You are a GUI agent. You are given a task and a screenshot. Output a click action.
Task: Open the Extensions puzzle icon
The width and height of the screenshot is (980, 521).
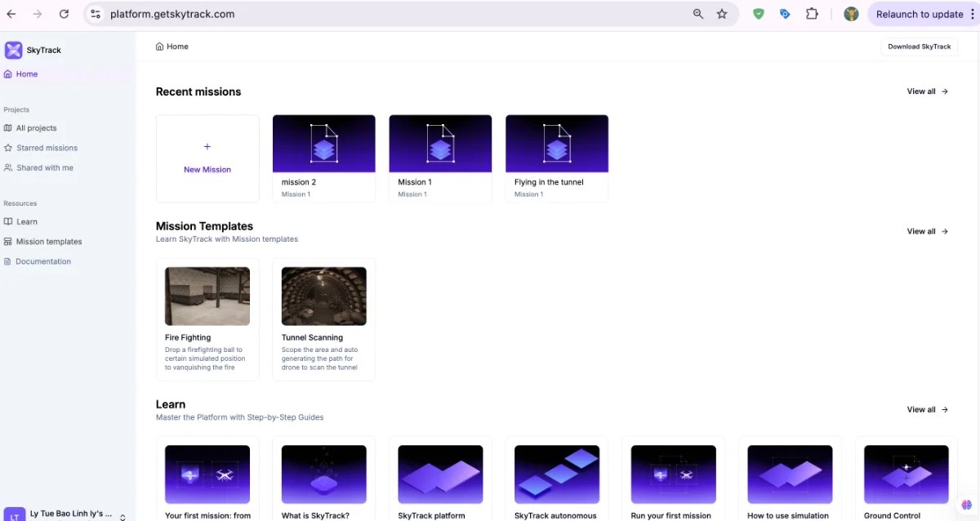coord(812,14)
